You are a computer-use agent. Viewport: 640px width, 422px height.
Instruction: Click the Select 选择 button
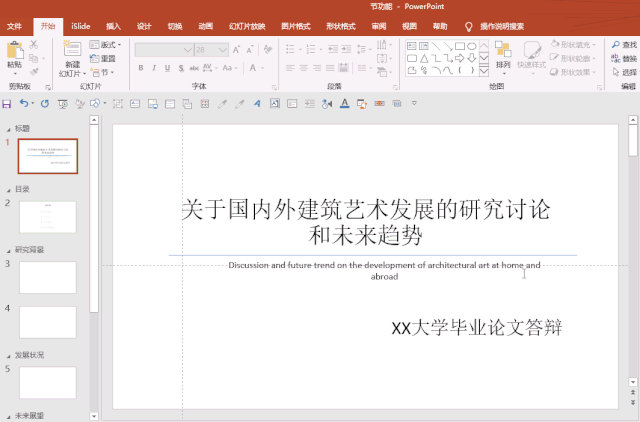(624, 72)
